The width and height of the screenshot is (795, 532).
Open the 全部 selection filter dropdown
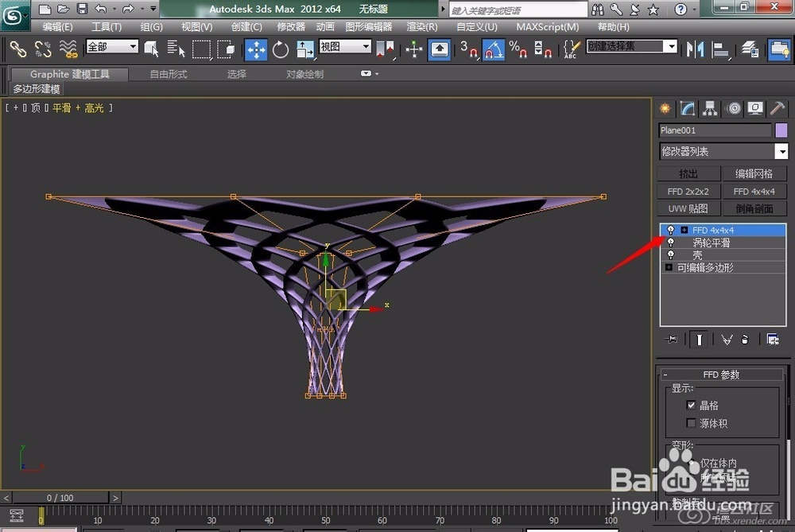click(112, 47)
